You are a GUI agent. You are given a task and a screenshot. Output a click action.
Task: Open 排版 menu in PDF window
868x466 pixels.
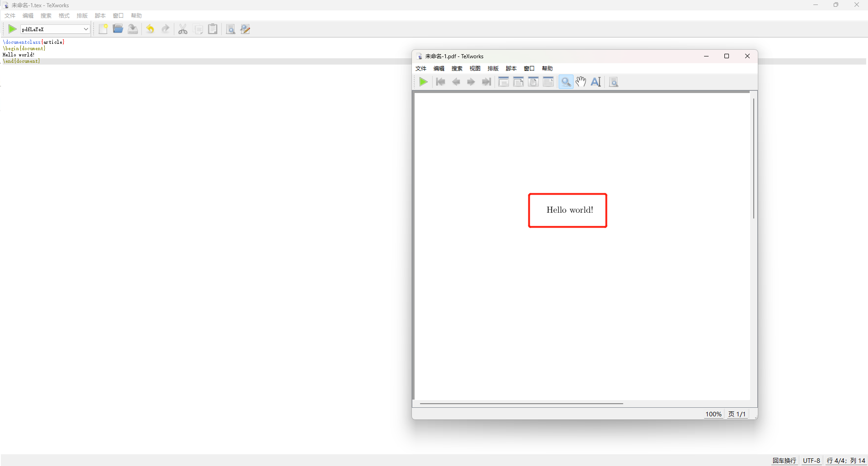(x=493, y=69)
